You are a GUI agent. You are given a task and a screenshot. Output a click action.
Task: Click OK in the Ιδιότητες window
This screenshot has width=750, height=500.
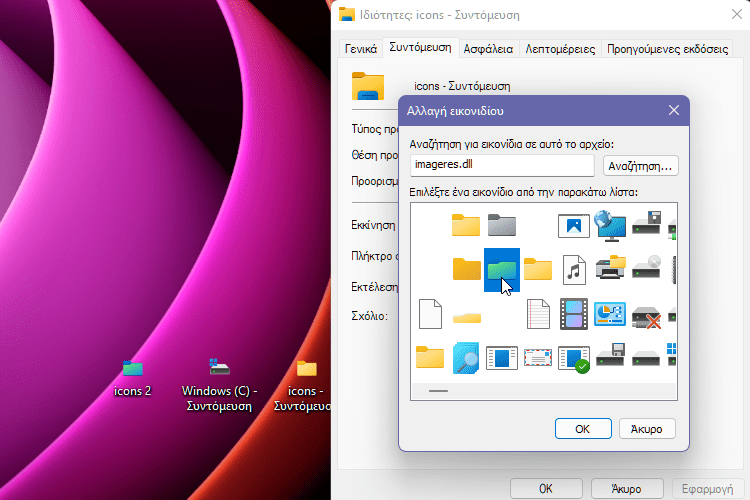click(x=546, y=489)
